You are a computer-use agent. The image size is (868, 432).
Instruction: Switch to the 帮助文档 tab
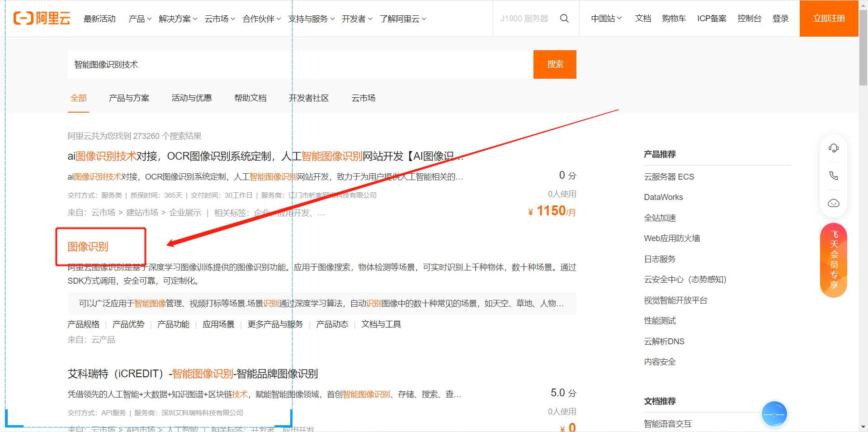tap(250, 98)
